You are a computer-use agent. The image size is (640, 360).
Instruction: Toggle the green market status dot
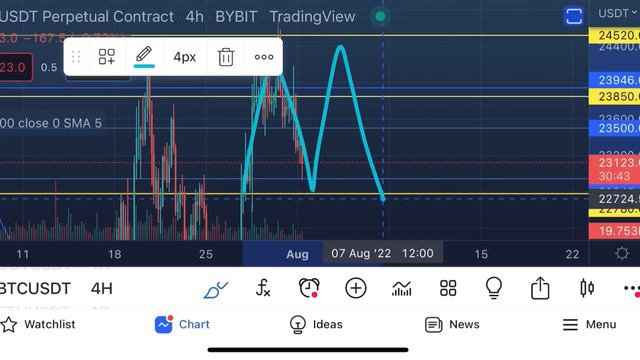pos(380,16)
